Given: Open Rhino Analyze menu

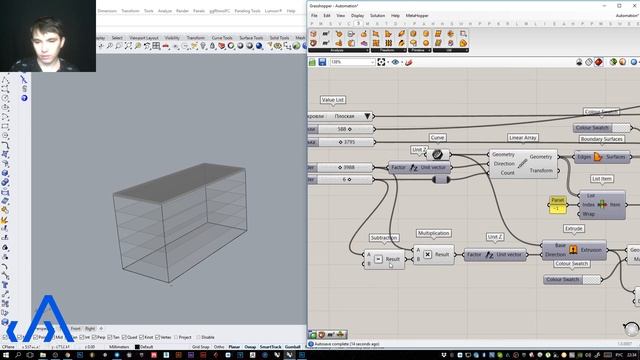Looking at the screenshot, I should 165,11.
